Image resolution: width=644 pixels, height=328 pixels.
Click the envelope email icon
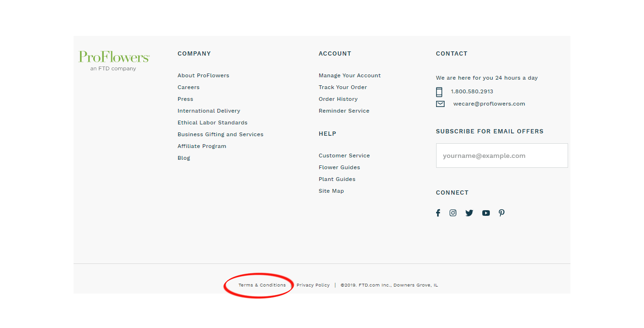coord(440,104)
